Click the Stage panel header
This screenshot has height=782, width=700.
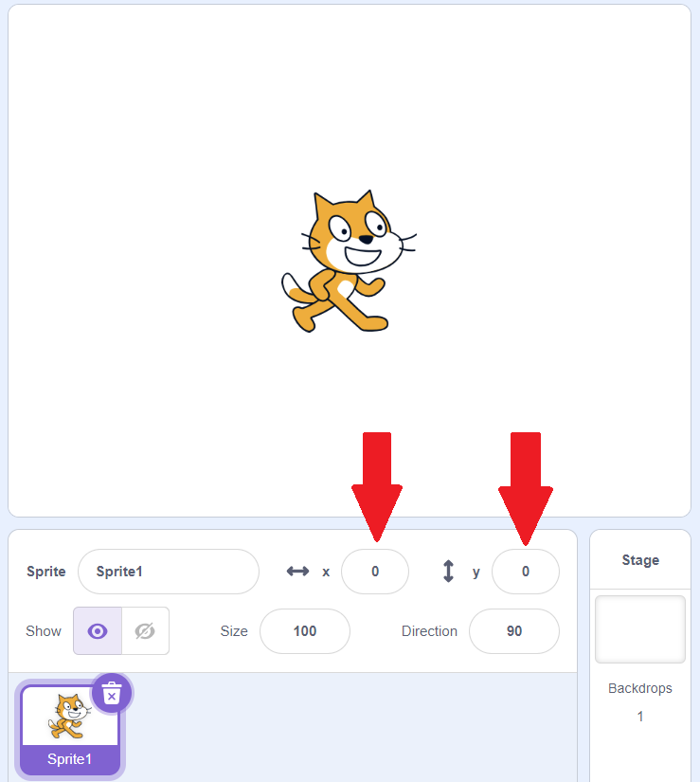click(640, 560)
